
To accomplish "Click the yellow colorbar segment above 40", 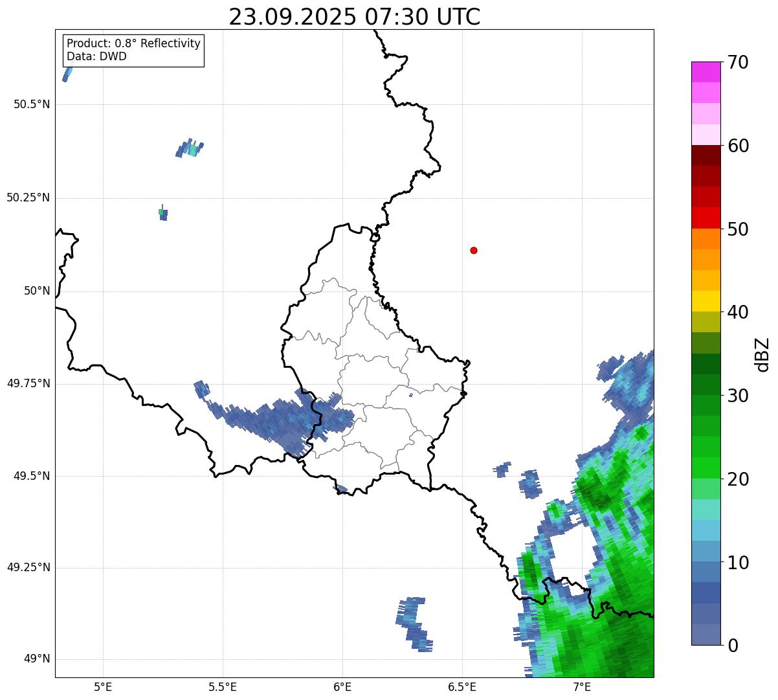I will tap(706, 301).
